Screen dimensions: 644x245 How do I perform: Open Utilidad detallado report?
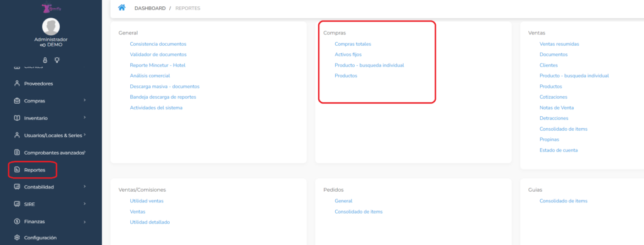[x=150, y=222]
